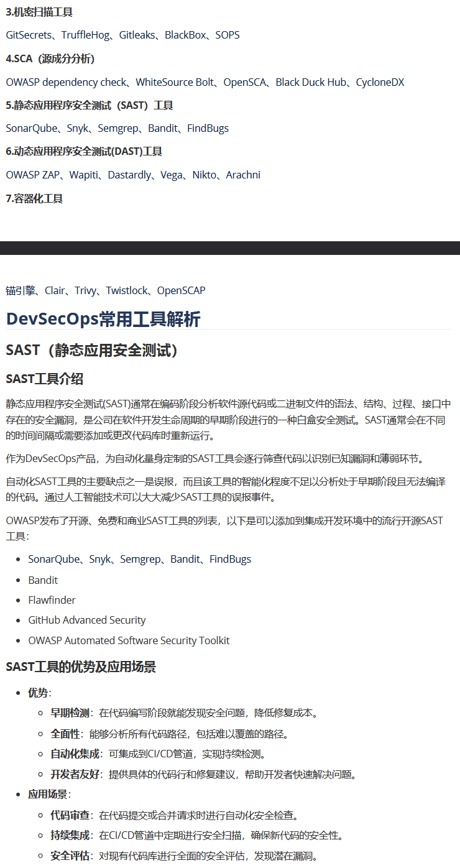Click the 'Flawfinder' bullet item
The width and height of the screenshot is (460, 868).
pyautogui.click(x=52, y=600)
